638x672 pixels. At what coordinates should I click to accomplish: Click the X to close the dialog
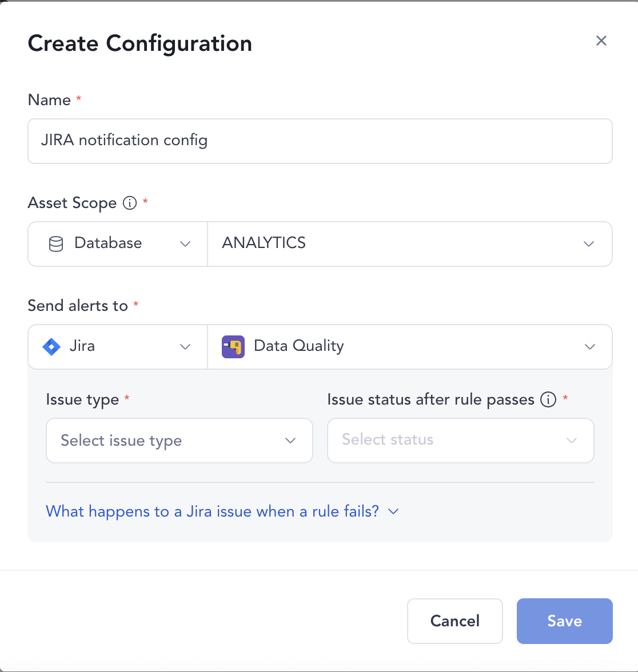coord(601,41)
